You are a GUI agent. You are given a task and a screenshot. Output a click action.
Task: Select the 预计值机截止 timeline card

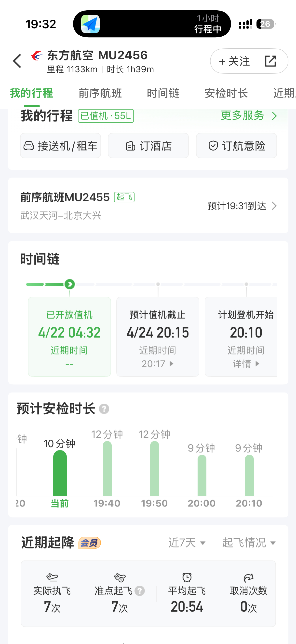158,337
